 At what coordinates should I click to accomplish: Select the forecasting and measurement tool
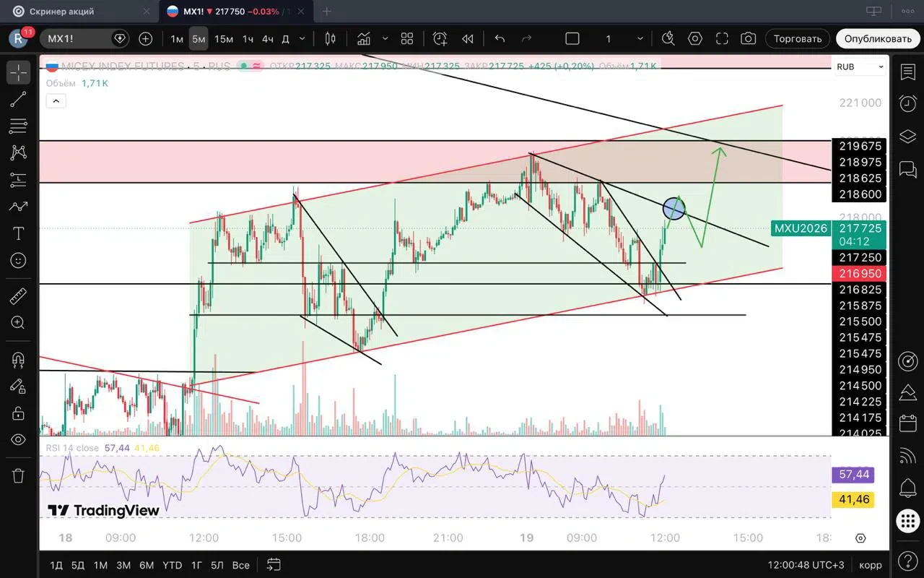pyautogui.click(x=18, y=179)
